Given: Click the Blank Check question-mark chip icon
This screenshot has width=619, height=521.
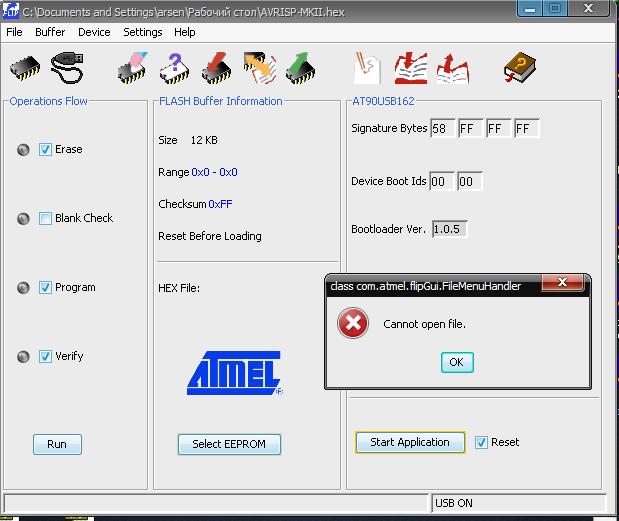Looking at the screenshot, I should 174,69.
